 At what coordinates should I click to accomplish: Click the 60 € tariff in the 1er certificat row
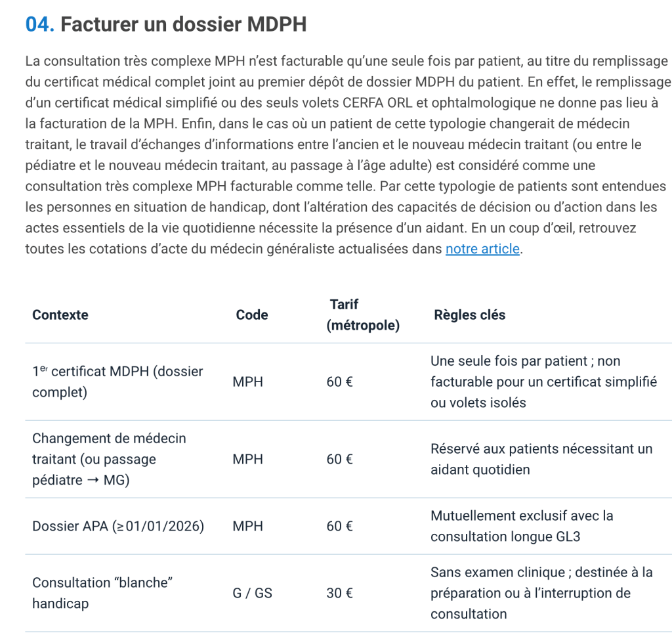(x=340, y=382)
